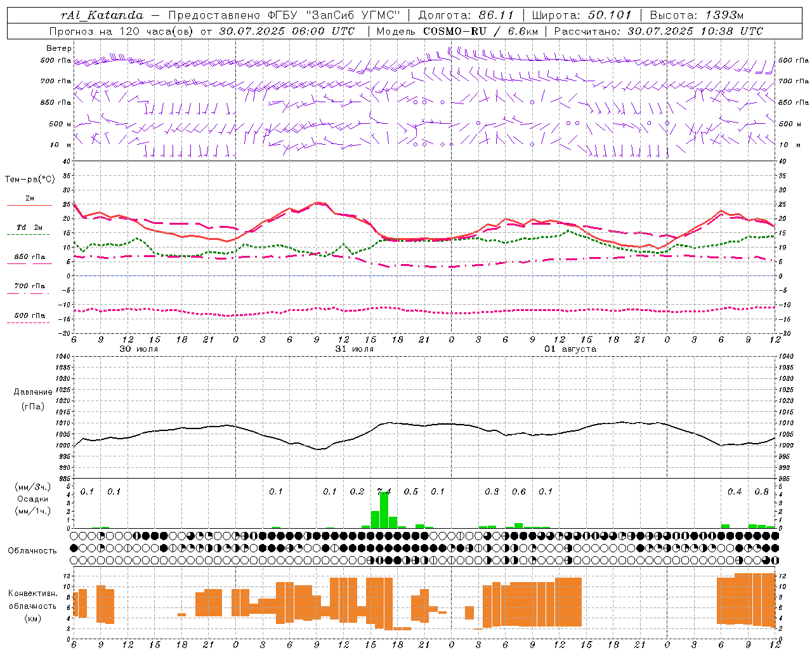Click the tallest green precipitation bar
Screen dimensions: 812x650
384,510
